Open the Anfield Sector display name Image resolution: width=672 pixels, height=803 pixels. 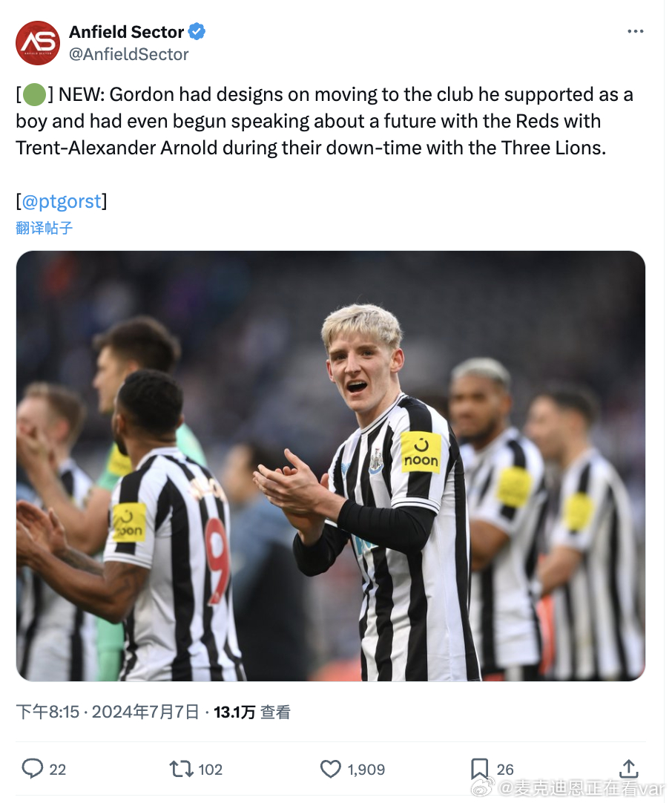(126, 32)
